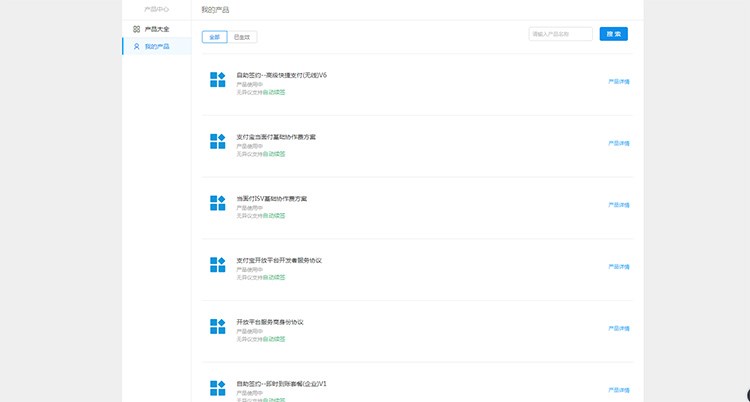The height and width of the screenshot is (402, 750).
Task: Click the title 开放平台服务商身份协议
Action: point(270,322)
